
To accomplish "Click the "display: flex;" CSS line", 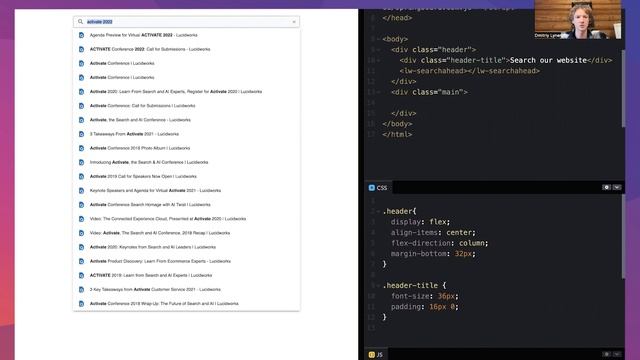I will (420, 222).
